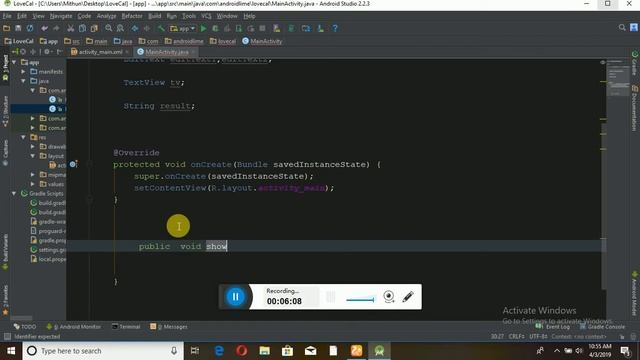Image resolution: width=640 pixels, height=360 pixels.
Task: Open the Build menu
Action: point(154,16)
